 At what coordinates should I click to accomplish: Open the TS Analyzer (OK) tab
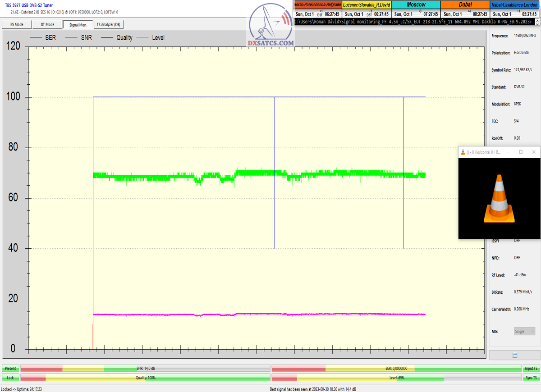[x=108, y=25]
